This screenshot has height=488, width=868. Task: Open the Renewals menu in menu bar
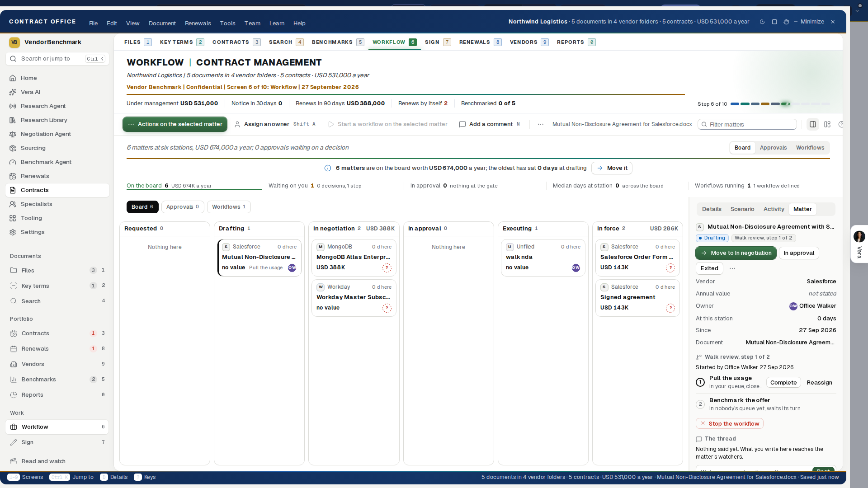pos(198,23)
